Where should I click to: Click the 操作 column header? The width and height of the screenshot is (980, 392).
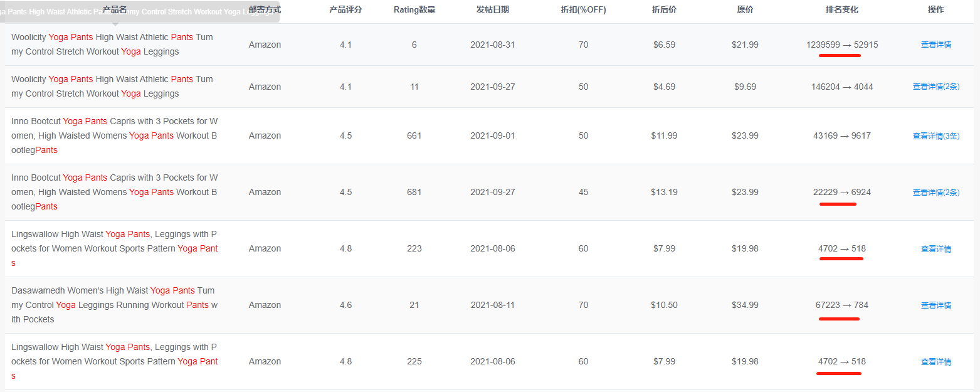pyautogui.click(x=935, y=9)
